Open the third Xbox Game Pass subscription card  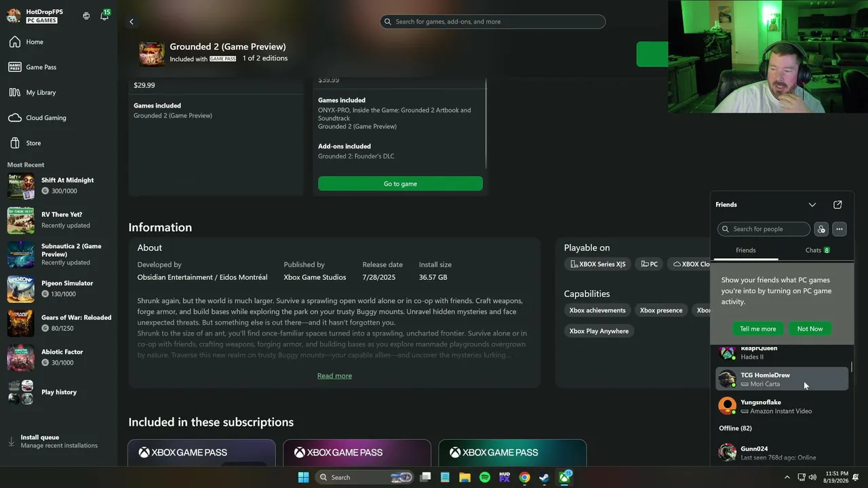513,453
